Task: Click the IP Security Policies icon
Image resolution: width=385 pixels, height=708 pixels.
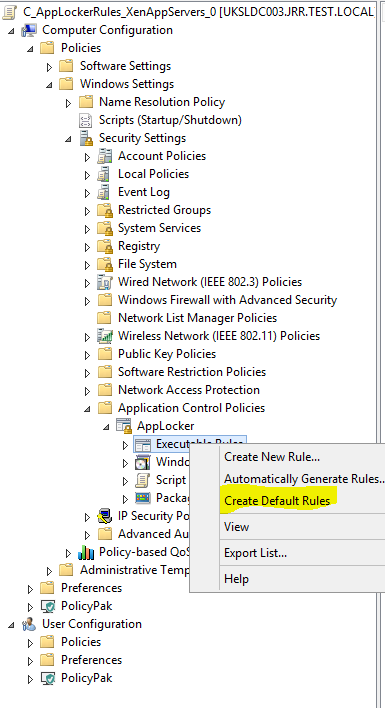Action: click(x=105, y=516)
